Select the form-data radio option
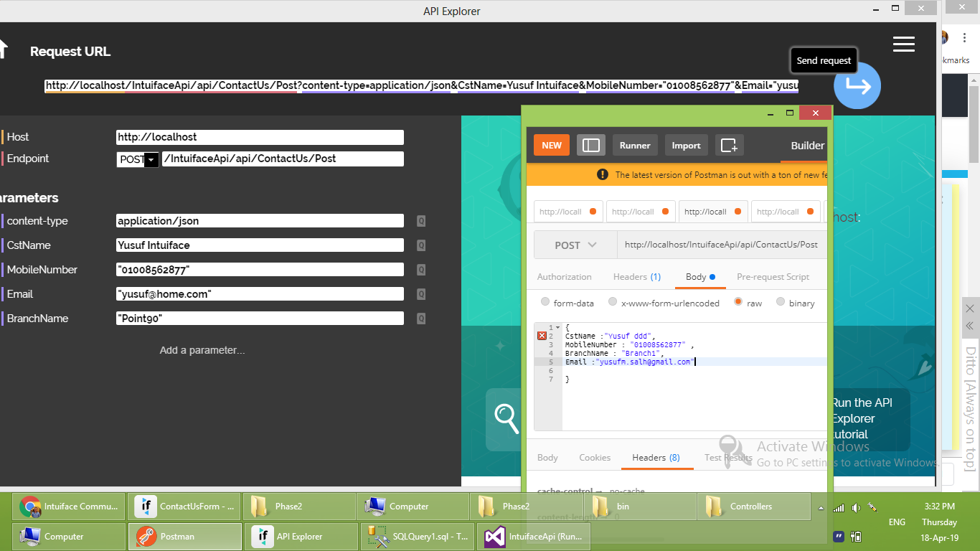This screenshot has width=980, height=551. click(x=546, y=303)
